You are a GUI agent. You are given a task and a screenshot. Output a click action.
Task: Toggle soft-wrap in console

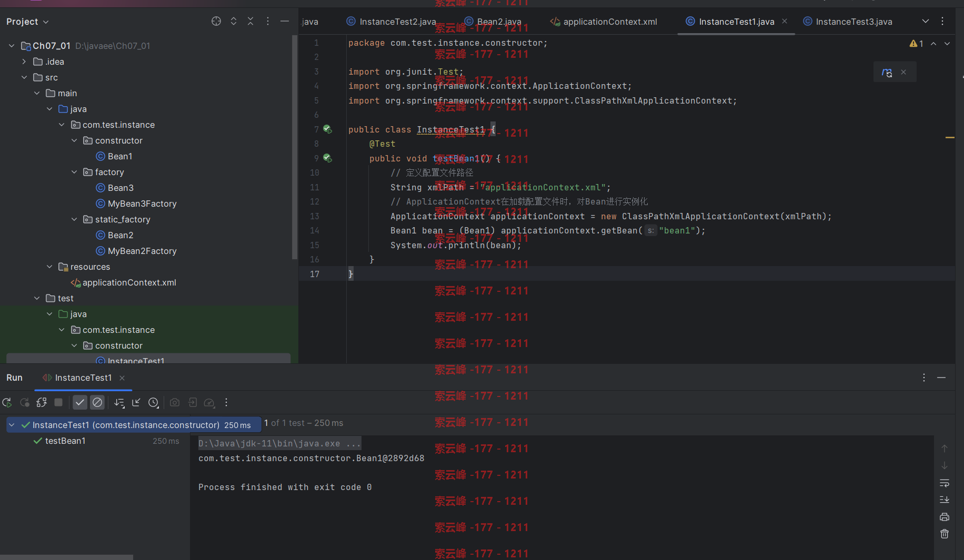coord(945,483)
